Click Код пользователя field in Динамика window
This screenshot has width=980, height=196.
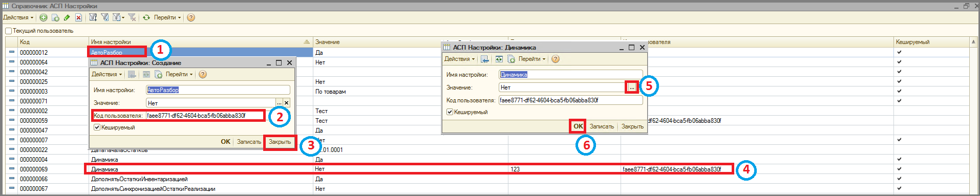pyautogui.click(x=571, y=100)
